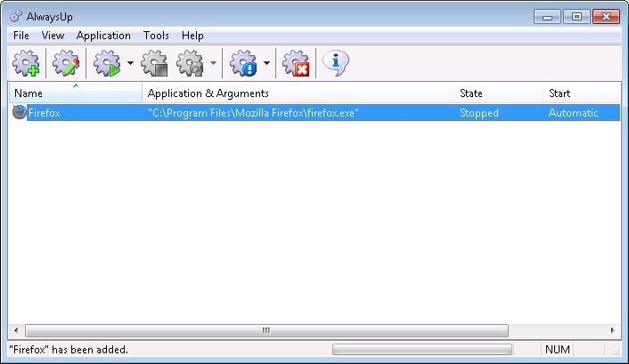Click the gear icon with blue exclamation
629x364 pixels.
(243, 63)
